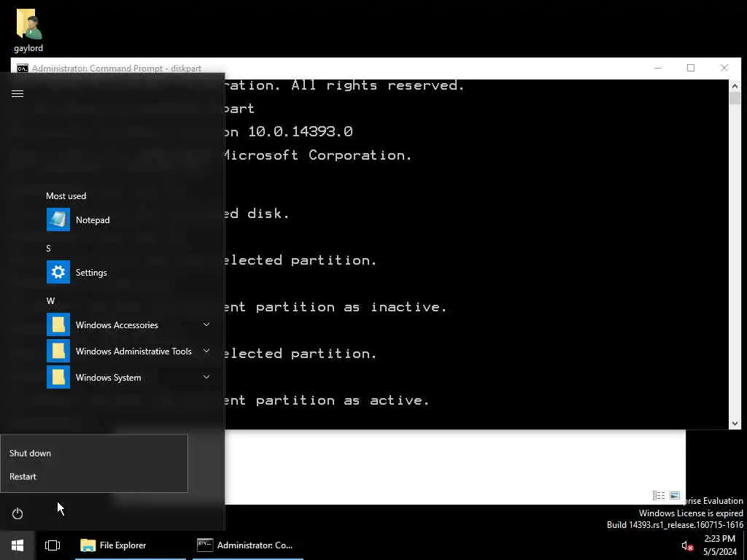Click the W letter group header
The height and width of the screenshot is (560, 747).
coord(50,300)
